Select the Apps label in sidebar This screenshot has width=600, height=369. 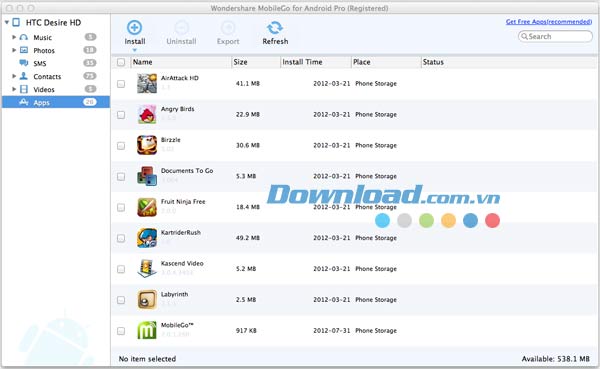(x=41, y=102)
